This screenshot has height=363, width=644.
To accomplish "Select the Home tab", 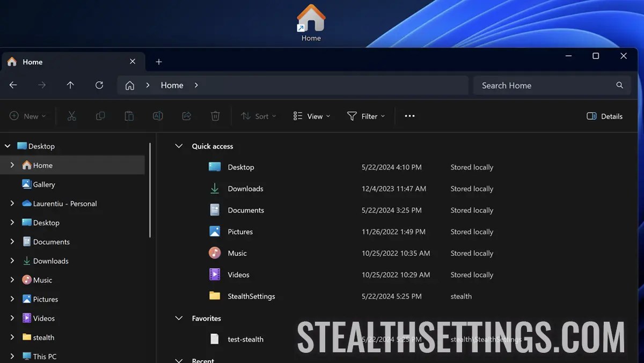I will pos(72,62).
